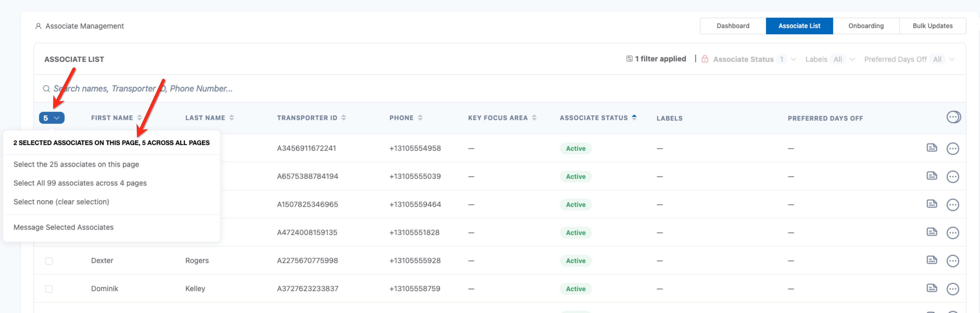
Task: Switch to the Bulk Updates tab
Action: [932, 26]
